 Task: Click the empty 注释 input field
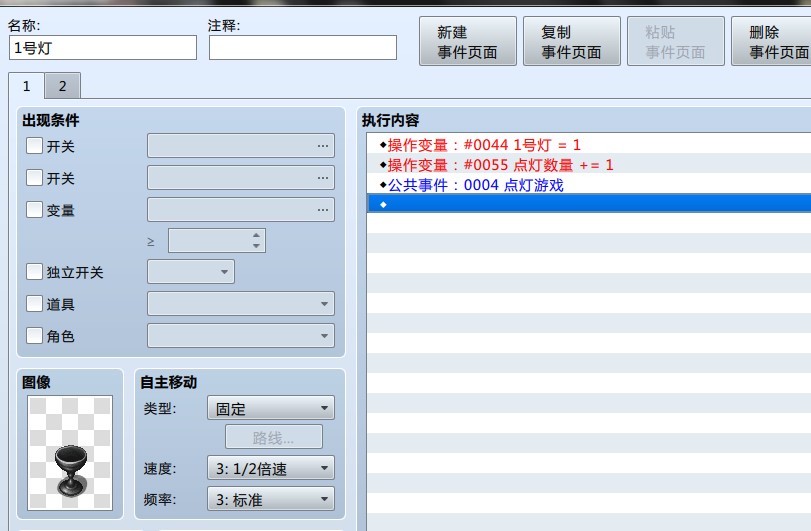(x=303, y=48)
